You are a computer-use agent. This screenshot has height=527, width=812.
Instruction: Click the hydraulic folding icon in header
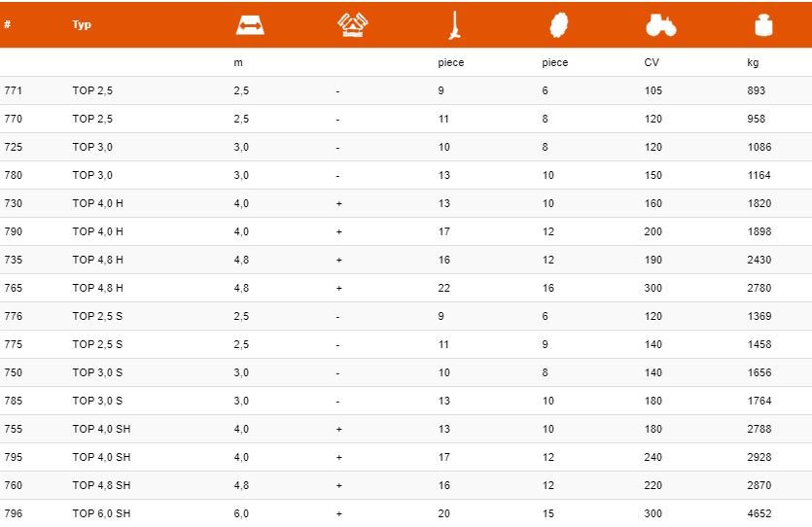coord(351,25)
